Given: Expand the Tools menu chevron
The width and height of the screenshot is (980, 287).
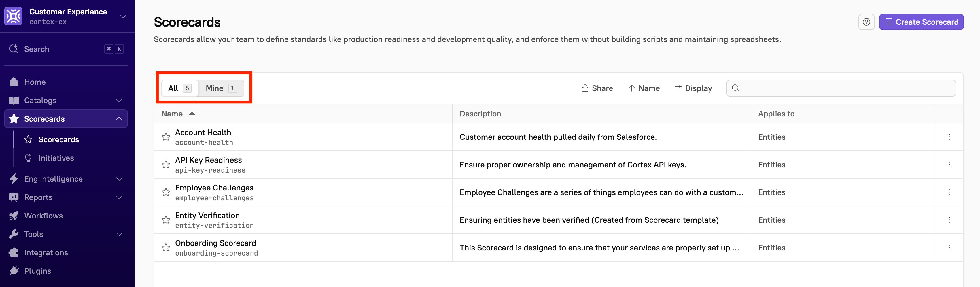Looking at the screenshot, I should point(119,234).
